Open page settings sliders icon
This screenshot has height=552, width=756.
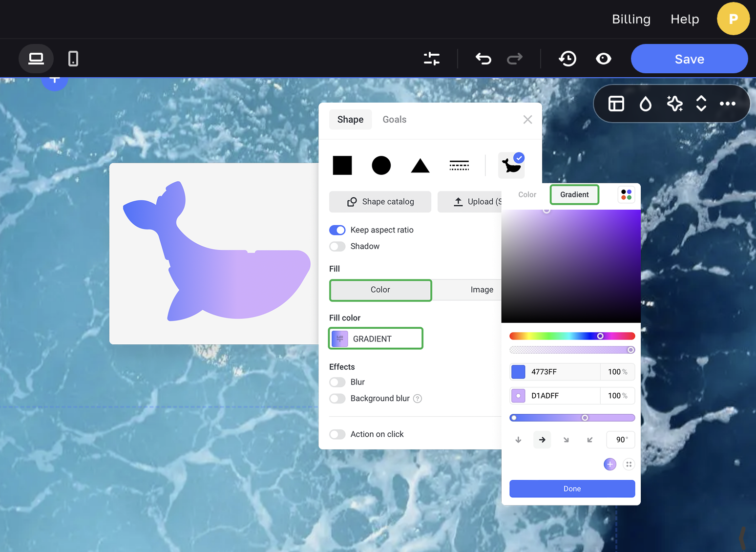click(x=432, y=59)
